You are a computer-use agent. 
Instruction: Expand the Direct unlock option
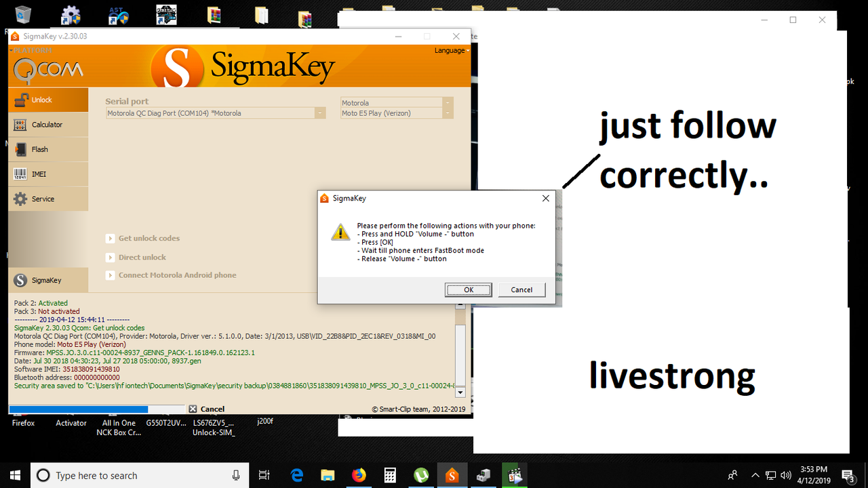pyautogui.click(x=111, y=257)
